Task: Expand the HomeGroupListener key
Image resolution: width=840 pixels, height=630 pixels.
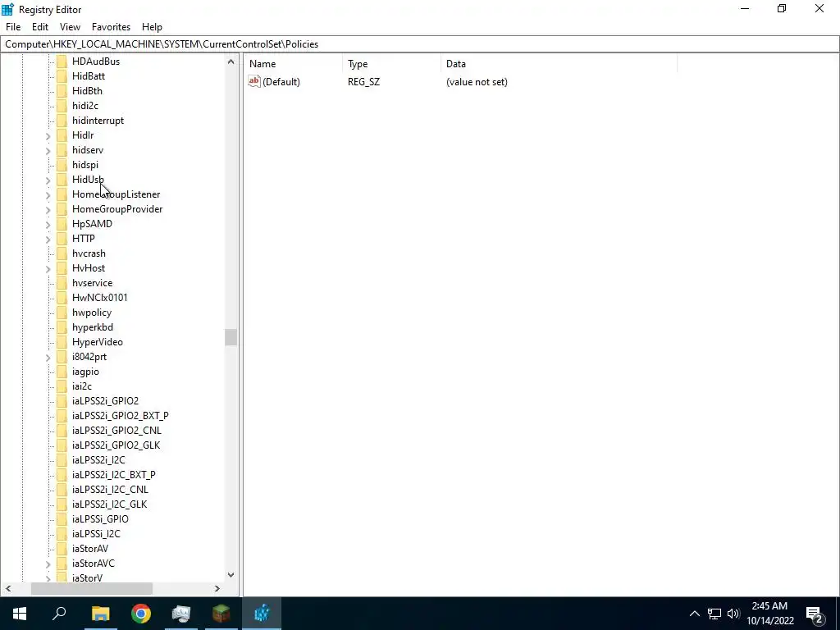Action: pyautogui.click(x=48, y=195)
